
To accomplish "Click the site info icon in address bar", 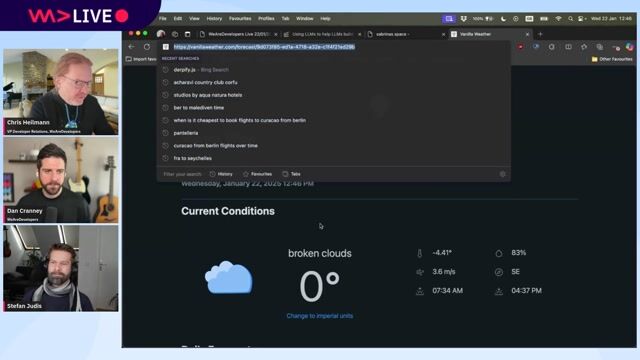I will [166, 47].
